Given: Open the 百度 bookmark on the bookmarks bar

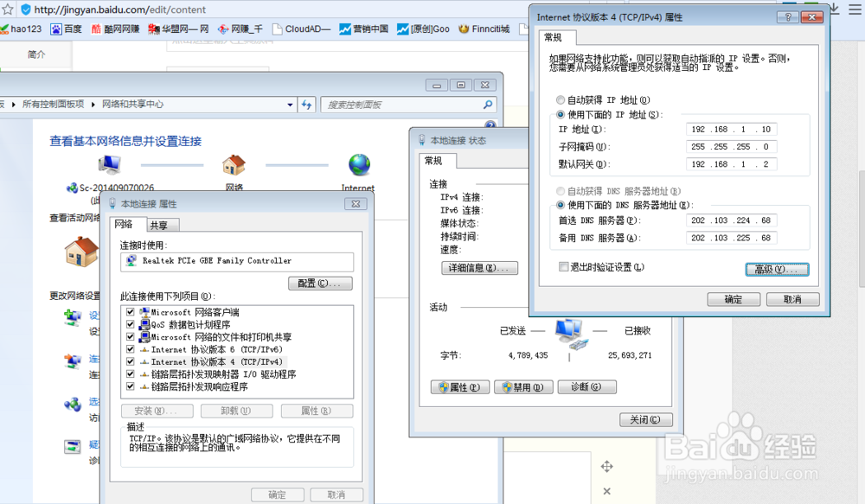Looking at the screenshot, I should [x=65, y=27].
